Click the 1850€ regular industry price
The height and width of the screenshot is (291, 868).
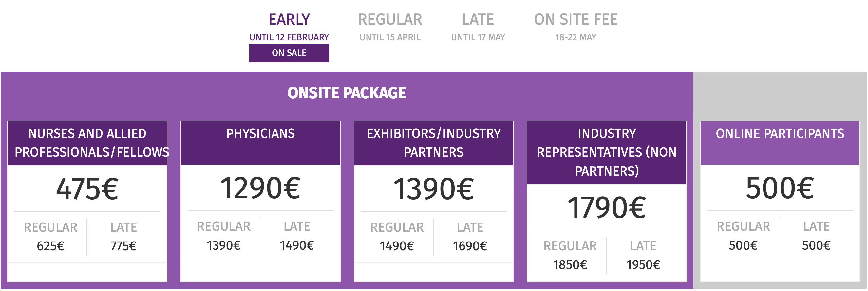click(x=570, y=265)
